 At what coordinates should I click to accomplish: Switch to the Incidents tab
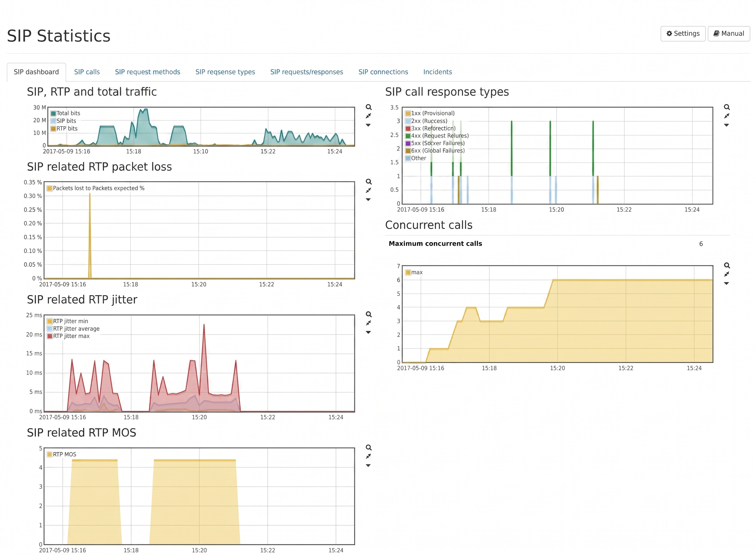[x=437, y=72]
